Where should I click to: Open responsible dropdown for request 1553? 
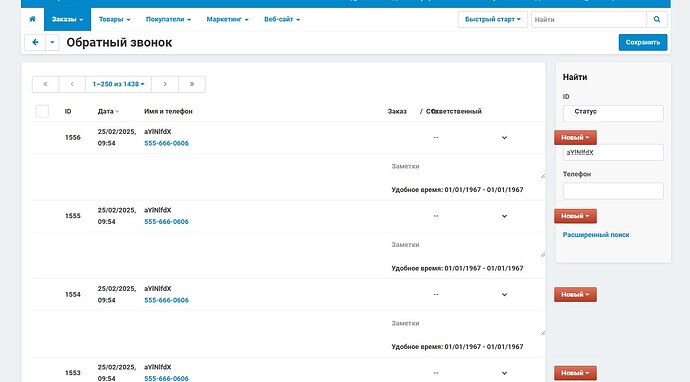tap(504, 373)
